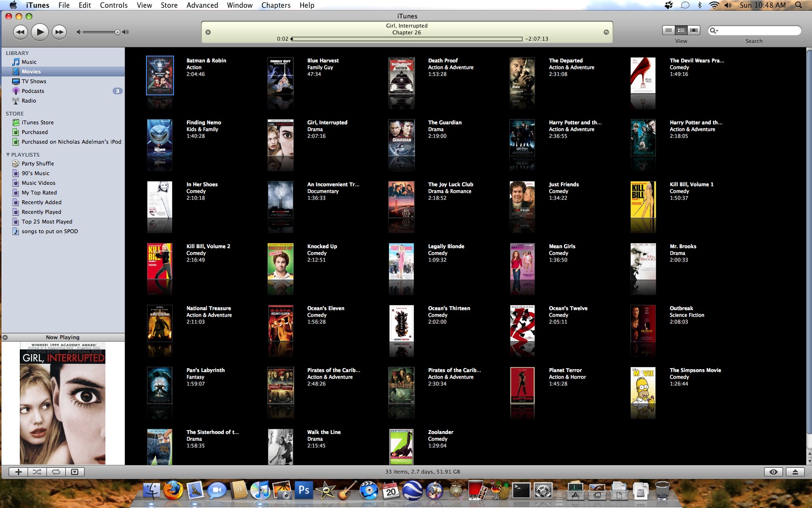The image size is (812, 508).
Task: Open the Controls menu
Action: [x=114, y=5]
